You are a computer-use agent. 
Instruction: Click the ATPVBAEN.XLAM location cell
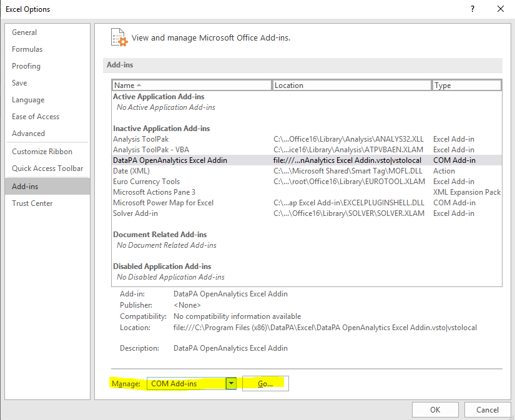click(x=348, y=150)
